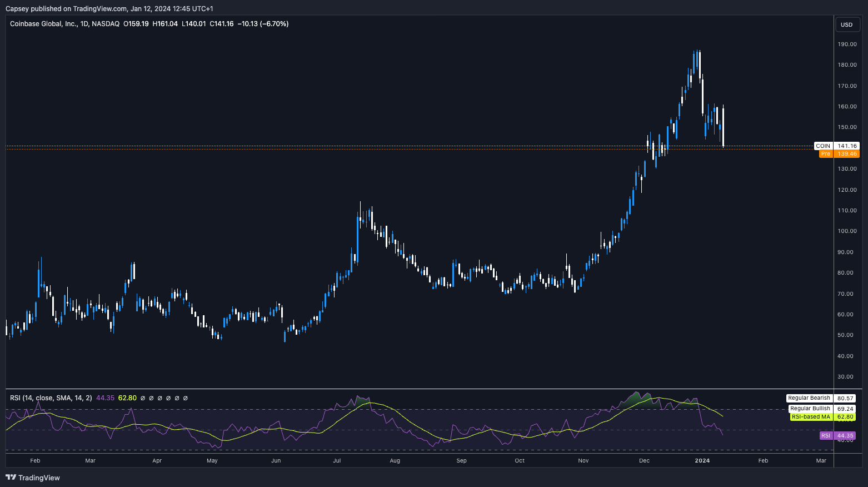Image resolution: width=868 pixels, height=487 pixels.
Task: Click the NASDAQ exchange label
Action: coord(106,24)
